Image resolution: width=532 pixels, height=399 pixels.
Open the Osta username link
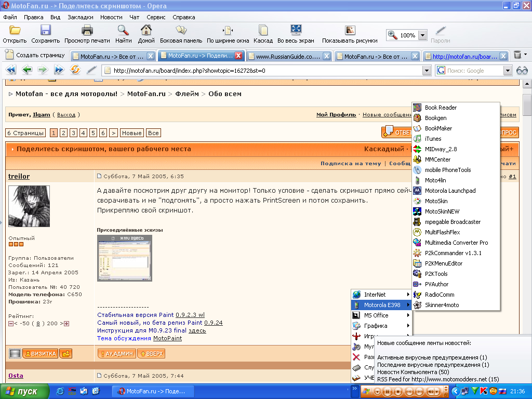tap(16, 376)
